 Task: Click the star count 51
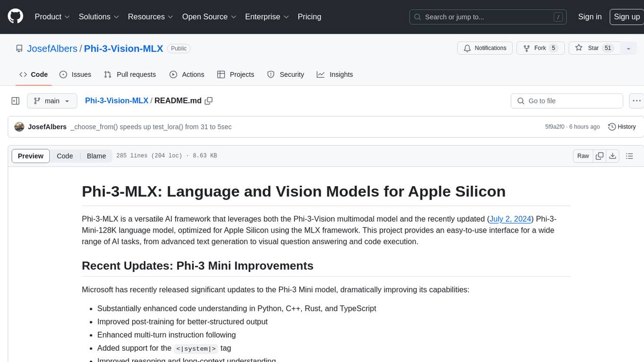click(x=608, y=48)
